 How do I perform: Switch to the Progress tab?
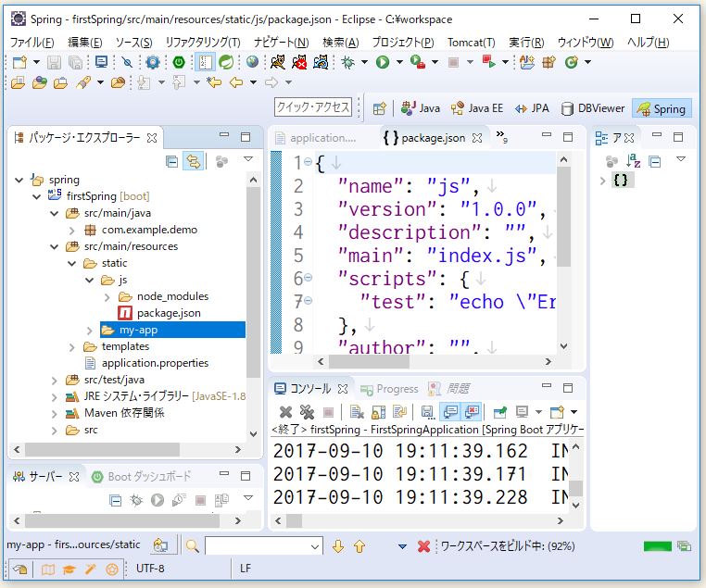(x=389, y=389)
